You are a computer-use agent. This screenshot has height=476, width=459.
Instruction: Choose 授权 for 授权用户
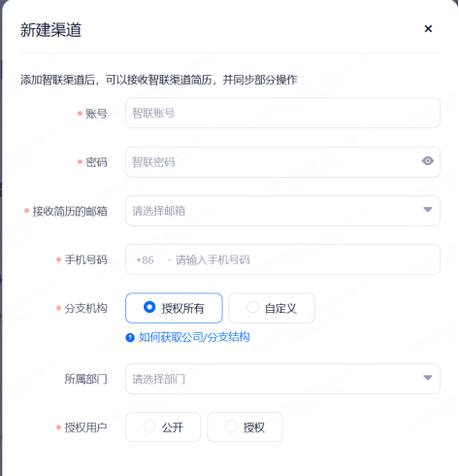click(x=245, y=427)
